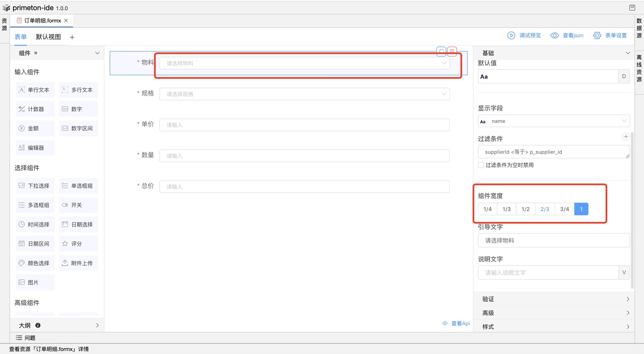Open 表单设置 gear settings
This screenshot has height=354, width=644.
597,35
